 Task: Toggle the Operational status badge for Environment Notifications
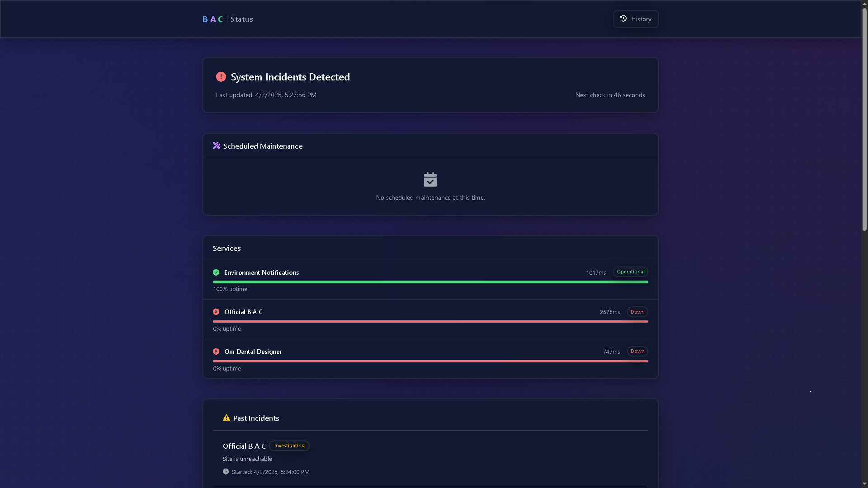630,272
